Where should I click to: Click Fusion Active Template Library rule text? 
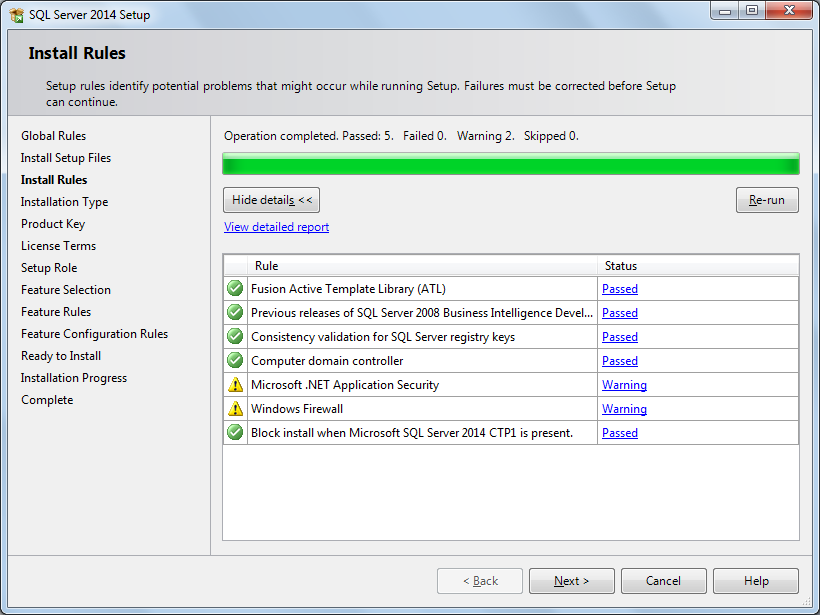348,289
